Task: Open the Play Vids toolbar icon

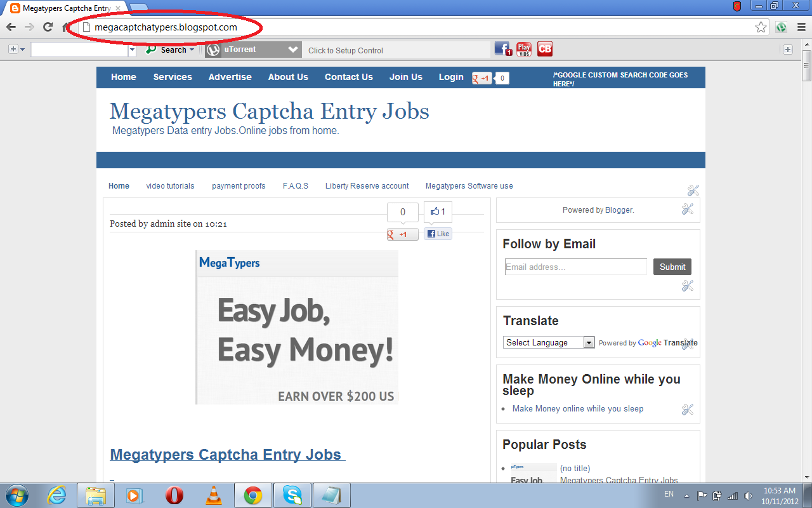Action: coord(524,49)
